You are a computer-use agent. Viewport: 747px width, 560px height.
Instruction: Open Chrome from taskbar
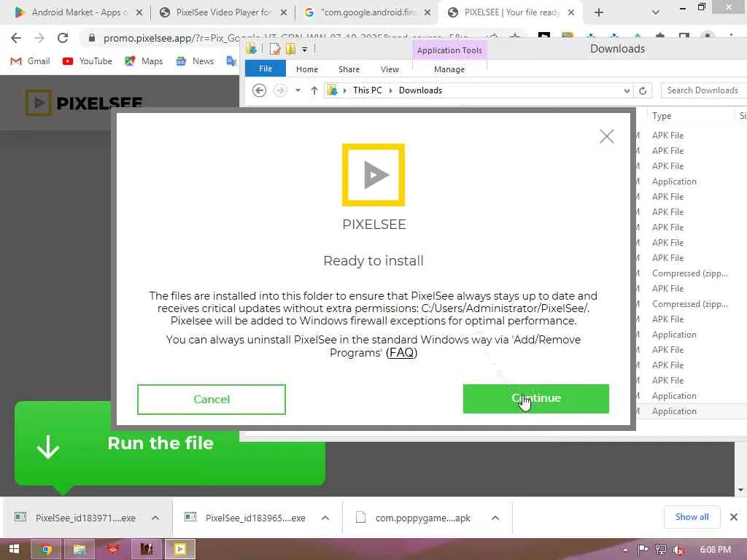[46, 550]
